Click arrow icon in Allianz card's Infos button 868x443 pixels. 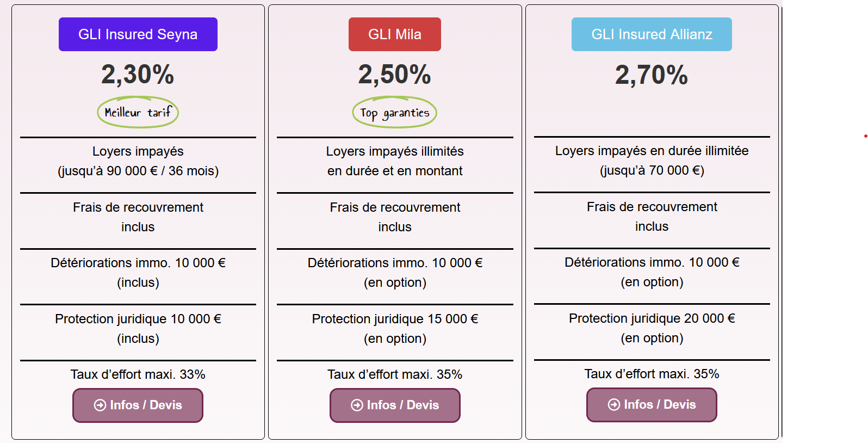pos(614,404)
